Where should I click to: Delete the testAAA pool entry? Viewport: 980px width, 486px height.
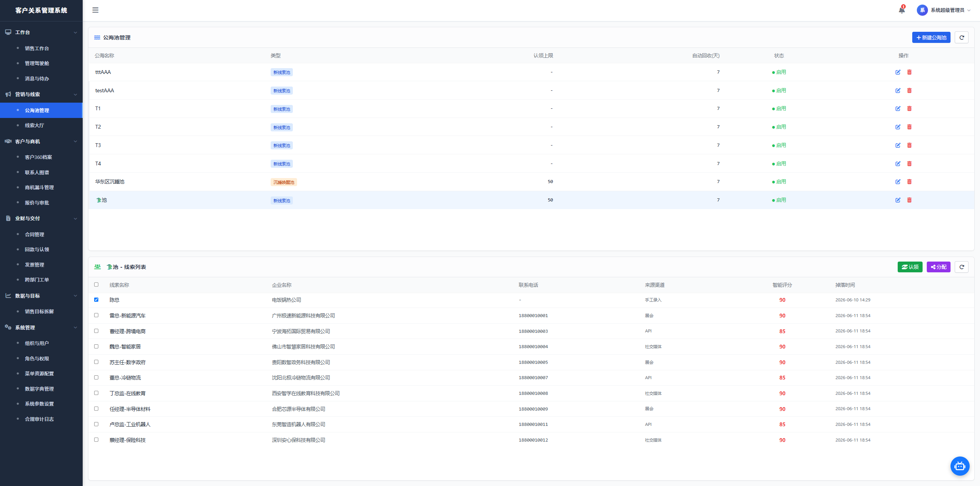[909, 90]
